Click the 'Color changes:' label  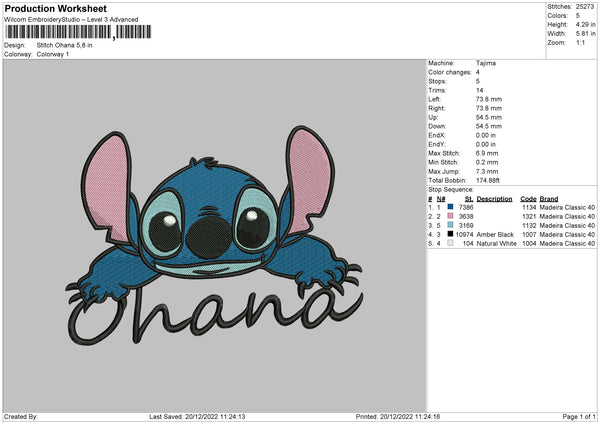pyautogui.click(x=450, y=72)
